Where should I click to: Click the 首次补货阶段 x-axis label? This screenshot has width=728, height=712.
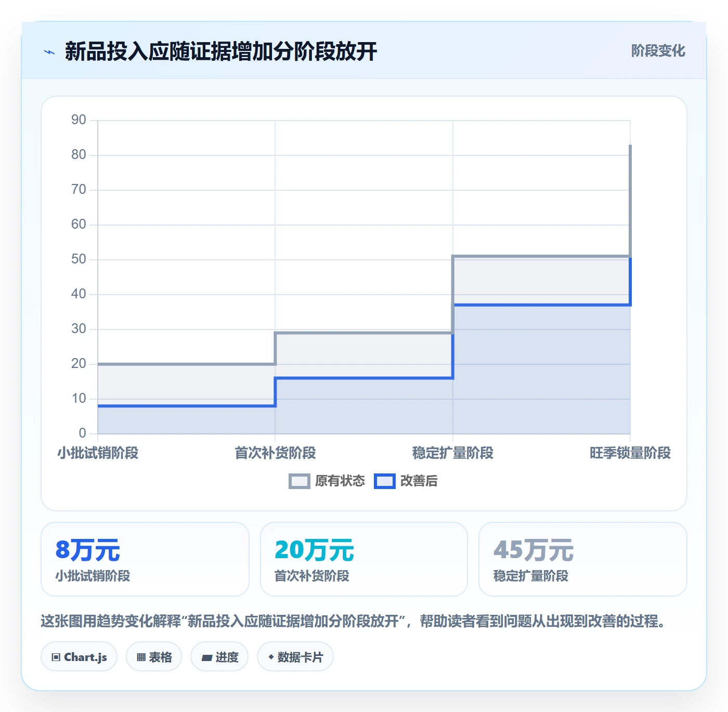click(x=275, y=453)
